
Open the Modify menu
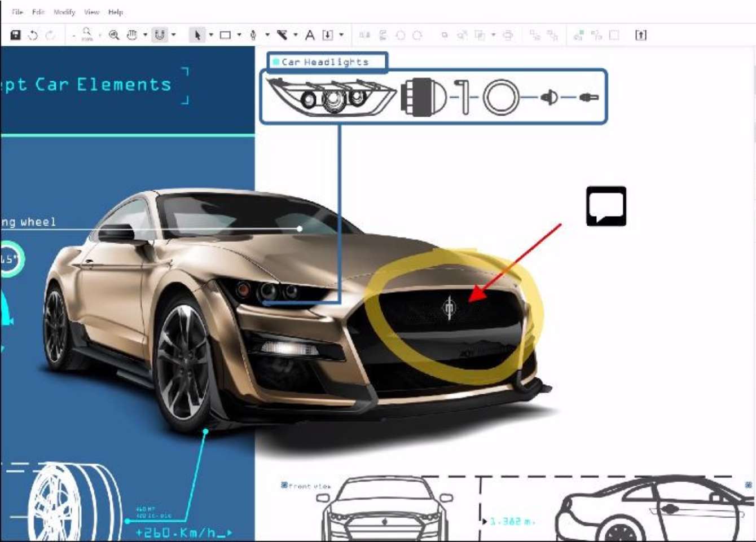tap(64, 12)
